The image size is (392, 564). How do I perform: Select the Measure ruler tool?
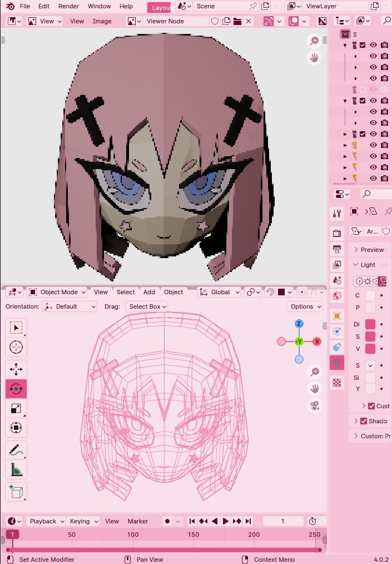pos(16,469)
